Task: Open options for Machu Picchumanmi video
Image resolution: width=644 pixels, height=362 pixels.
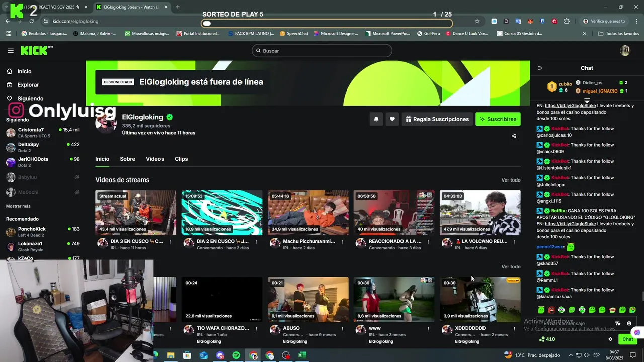Action: [x=342, y=242]
